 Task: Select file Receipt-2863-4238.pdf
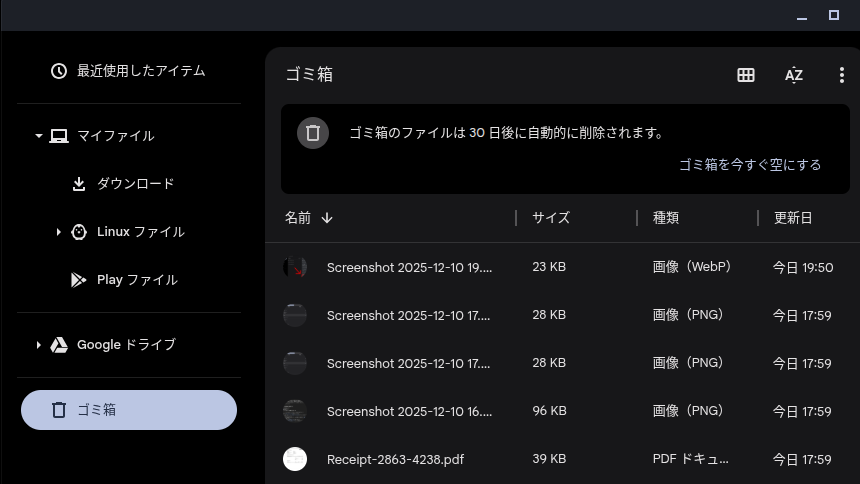point(395,459)
